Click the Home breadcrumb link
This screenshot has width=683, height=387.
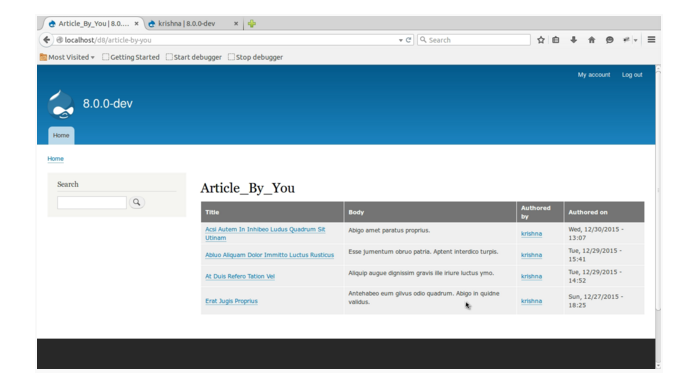[x=55, y=159]
